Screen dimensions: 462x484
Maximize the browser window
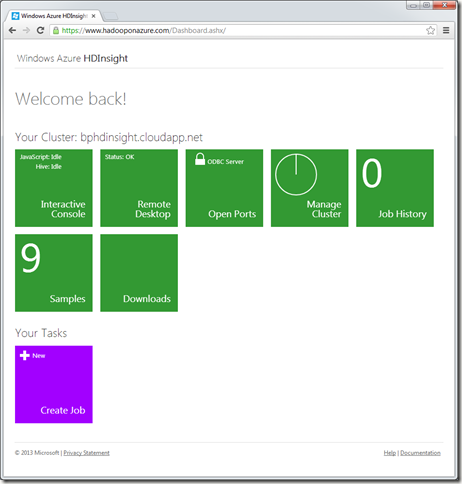(426, 5)
